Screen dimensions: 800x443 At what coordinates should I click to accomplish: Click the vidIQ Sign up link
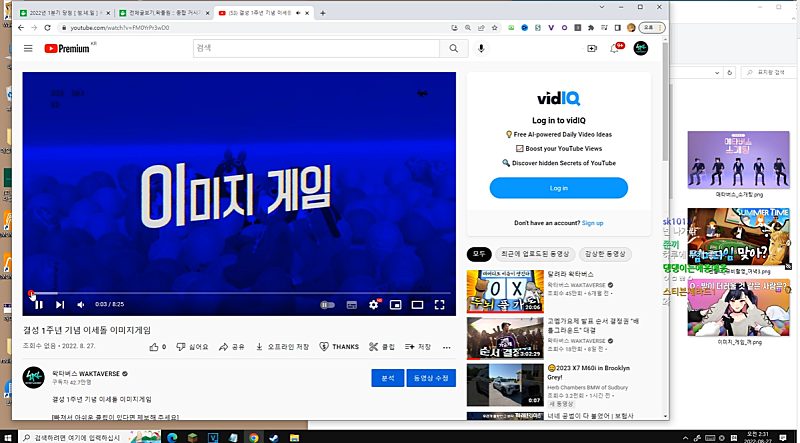(592, 223)
